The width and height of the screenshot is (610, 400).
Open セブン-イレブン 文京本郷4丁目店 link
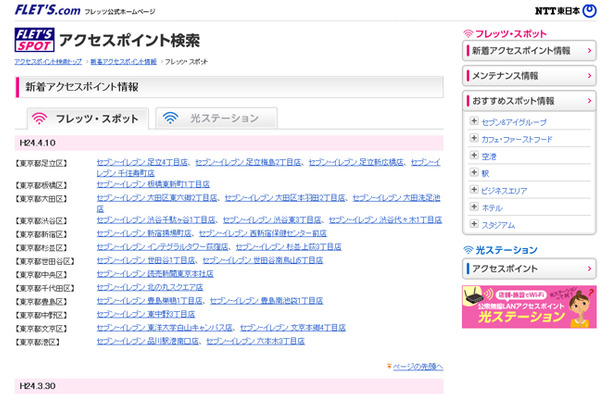point(293,328)
